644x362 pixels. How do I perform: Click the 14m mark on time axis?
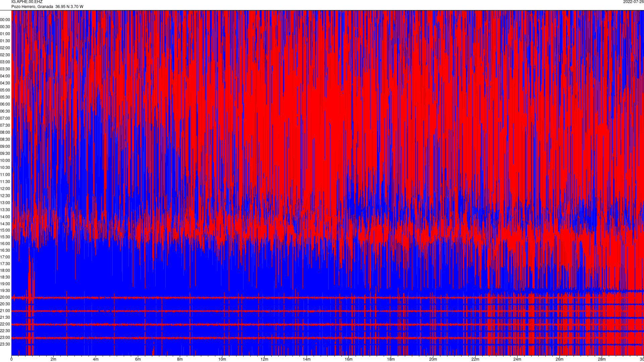tap(307, 359)
